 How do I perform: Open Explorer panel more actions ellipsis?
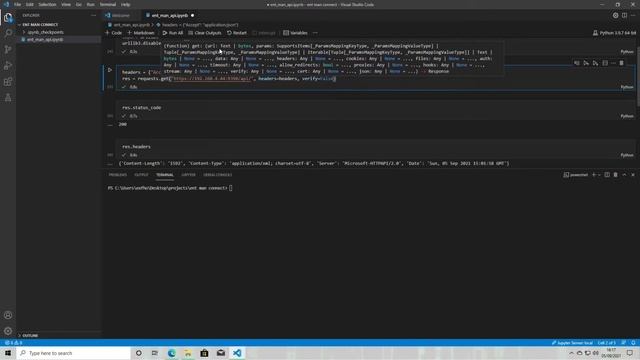(x=93, y=16)
